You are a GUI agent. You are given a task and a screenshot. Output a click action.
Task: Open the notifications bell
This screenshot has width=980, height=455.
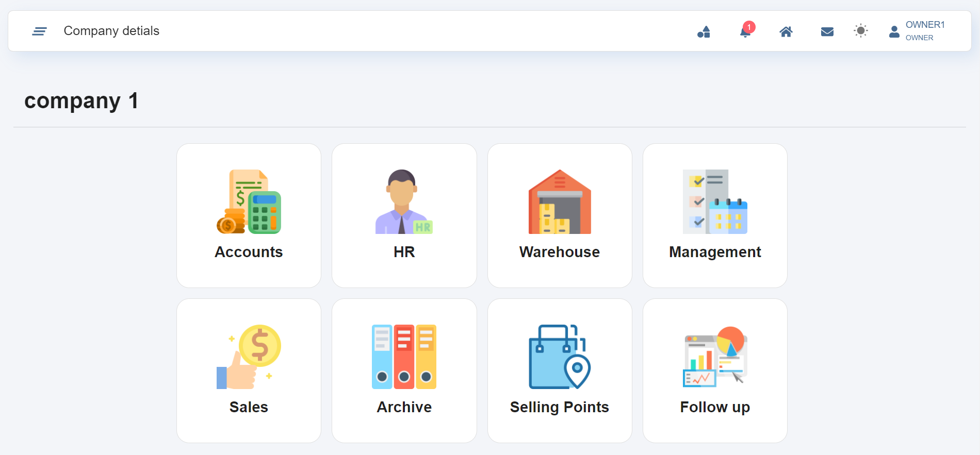tap(745, 33)
